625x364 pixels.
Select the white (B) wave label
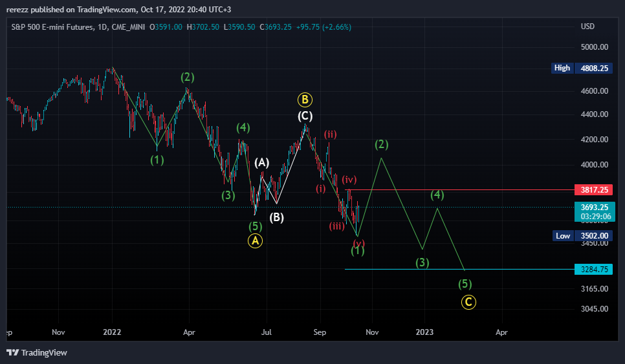[276, 217]
